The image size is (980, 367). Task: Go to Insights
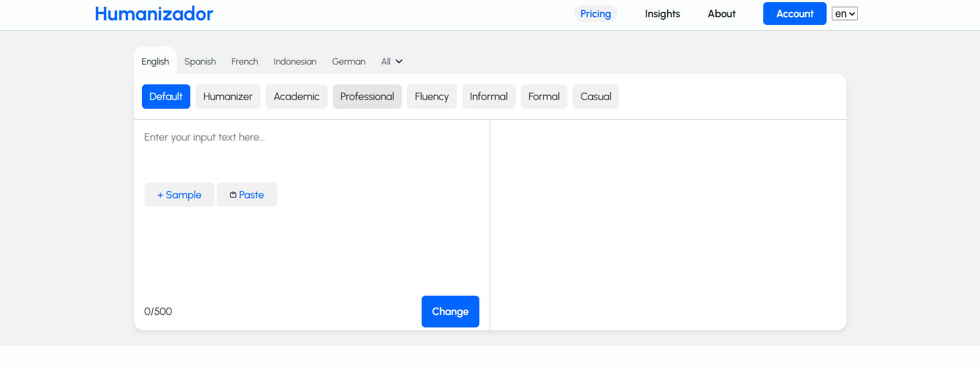[x=662, y=14]
